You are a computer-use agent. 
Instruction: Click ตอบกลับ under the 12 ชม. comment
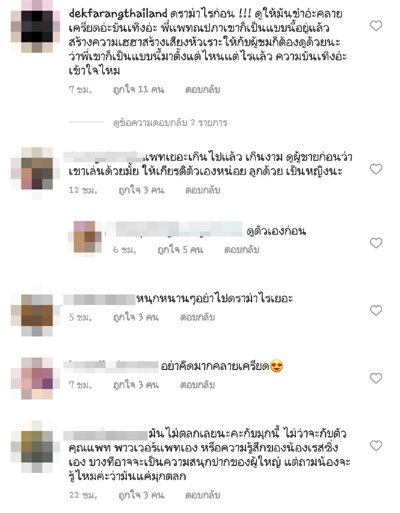click(x=203, y=190)
